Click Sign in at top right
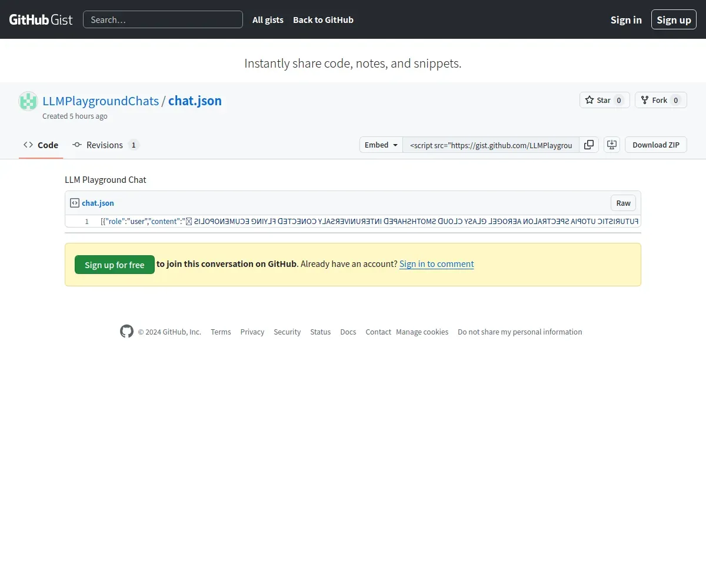 tap(626, 19)
